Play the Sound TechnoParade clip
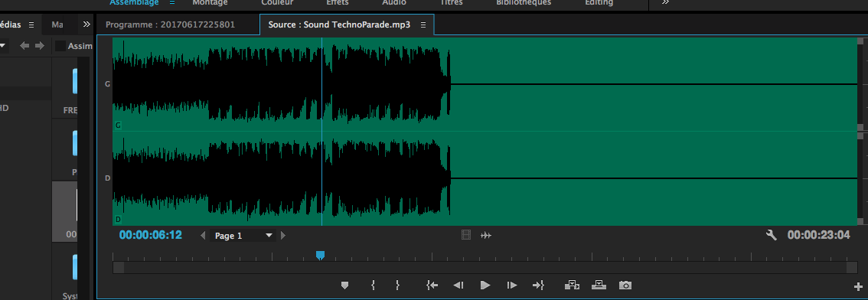The width and height of the screenshot is (868, 300). 485,285
